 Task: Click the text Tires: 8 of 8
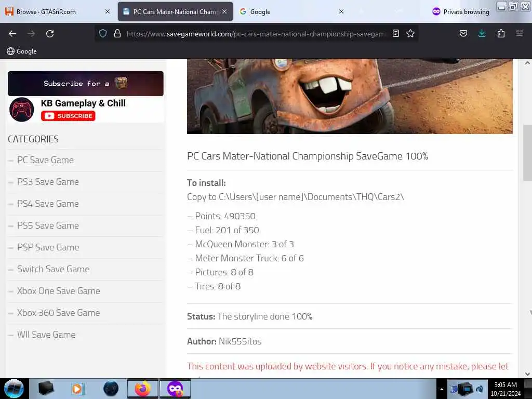(x=218, y=286)
